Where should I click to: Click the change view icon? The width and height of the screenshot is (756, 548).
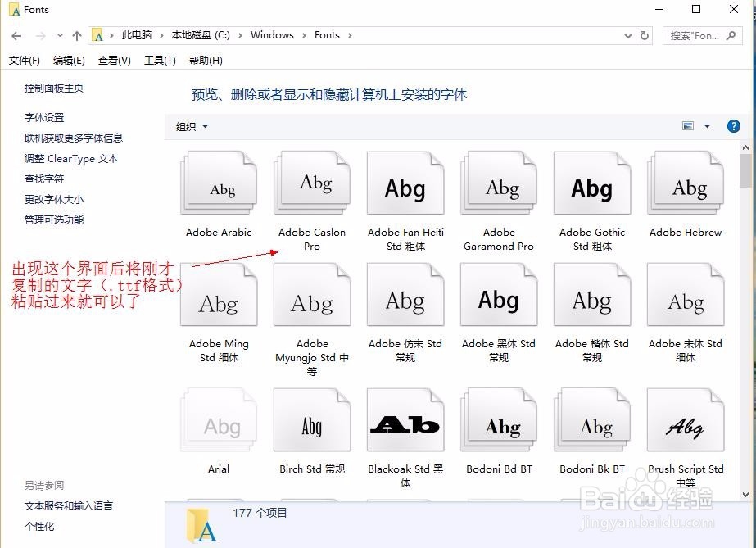[x=688, y=126]
